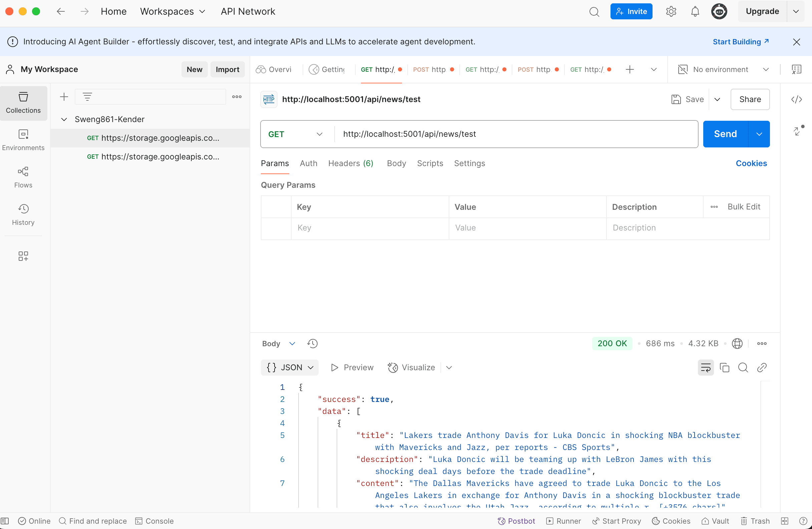Click the Send button
This screenshot has width=812, height=529.
(725, 134)
